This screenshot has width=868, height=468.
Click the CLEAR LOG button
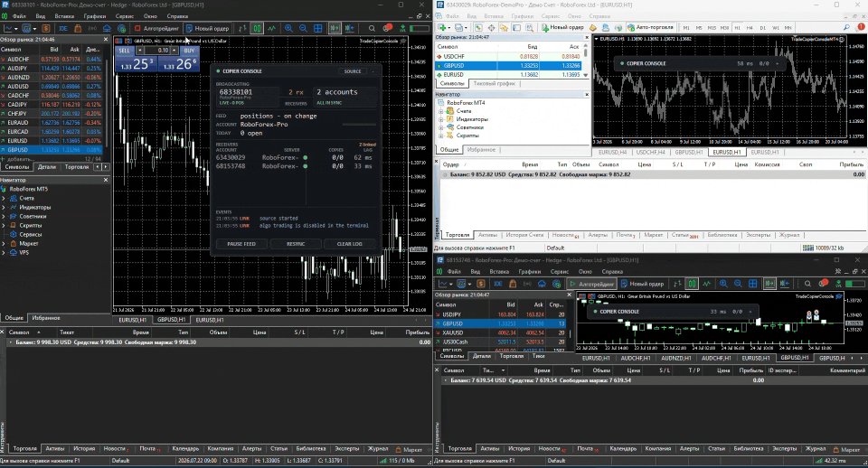point(349,244)
